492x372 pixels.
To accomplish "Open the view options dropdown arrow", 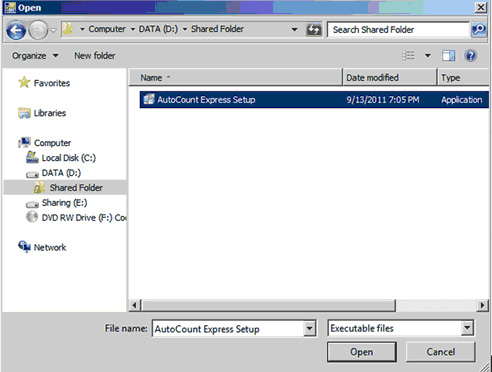I will click(428, 56).
